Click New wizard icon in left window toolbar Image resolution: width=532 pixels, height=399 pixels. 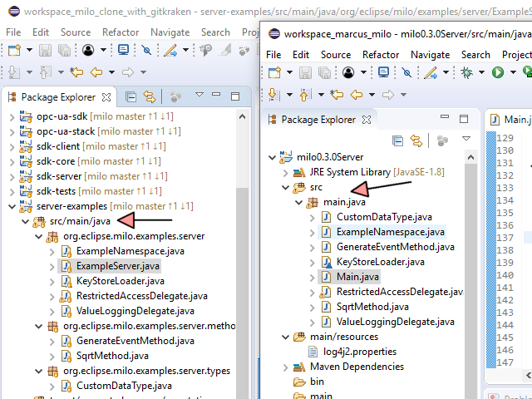15,51
